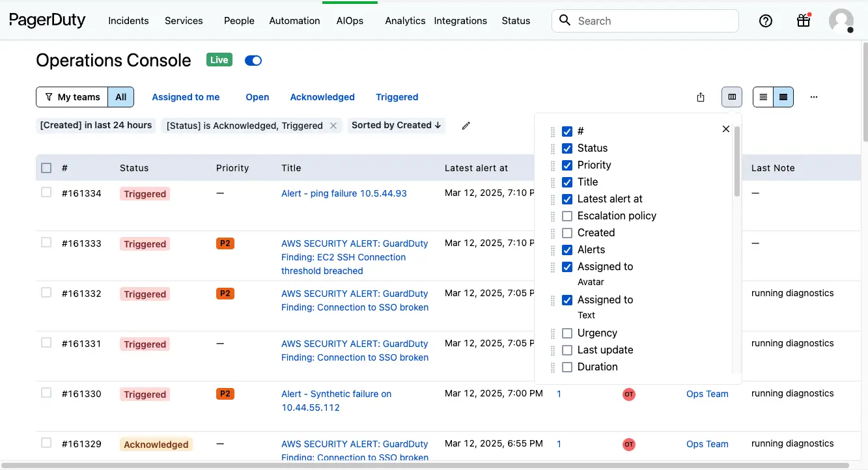Select incident #161334 row checkbox
This screenshot has width=868, height=470.
(x=46, y=192)
